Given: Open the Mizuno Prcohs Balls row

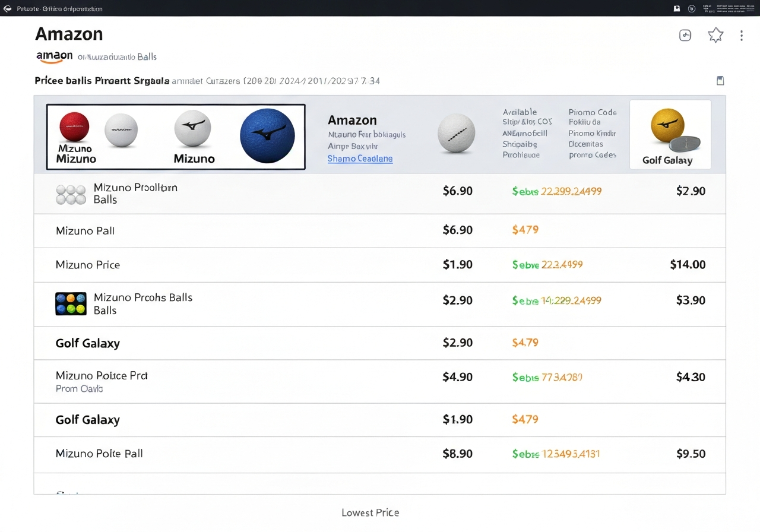Looking at the screenshot, I should click(379, 304).
